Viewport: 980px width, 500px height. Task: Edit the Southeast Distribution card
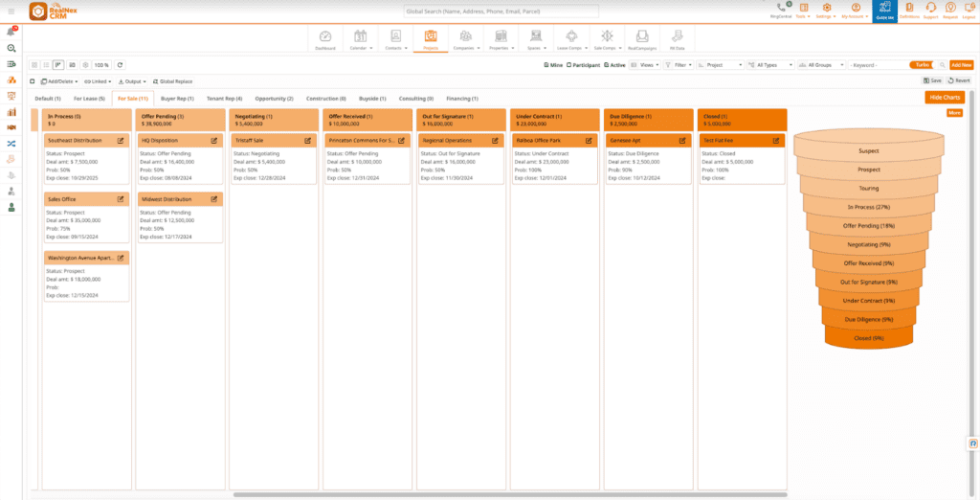[121, 141]
